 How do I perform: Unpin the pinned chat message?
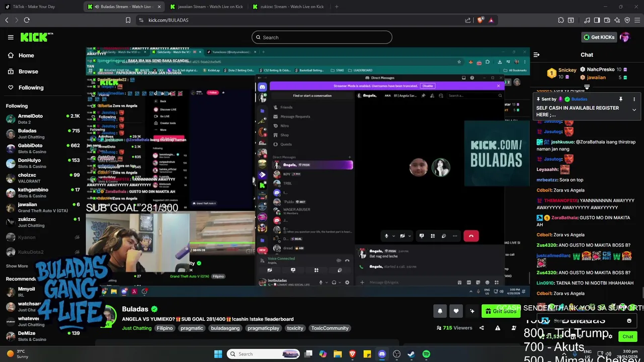(x=621, y=99)
